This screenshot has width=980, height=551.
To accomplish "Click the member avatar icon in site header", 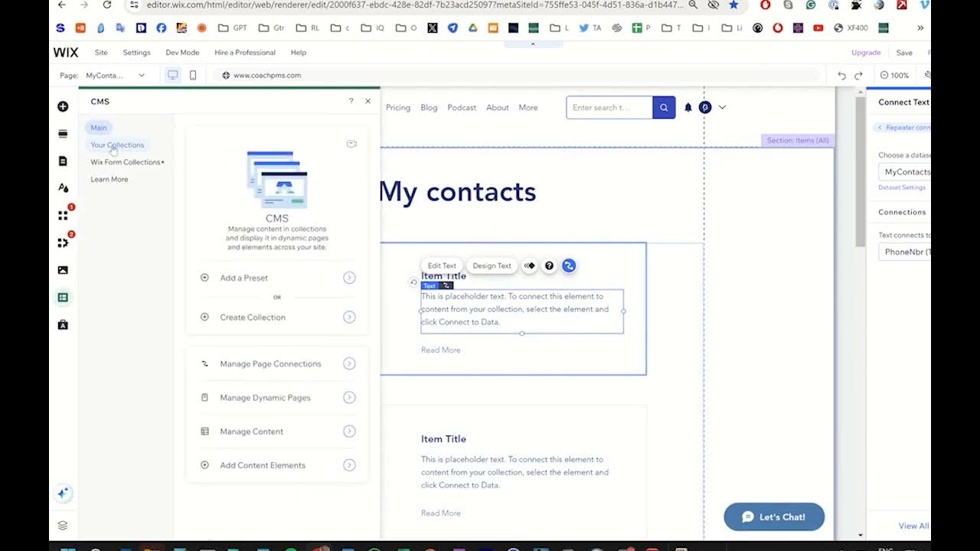I will click(705, 108).
